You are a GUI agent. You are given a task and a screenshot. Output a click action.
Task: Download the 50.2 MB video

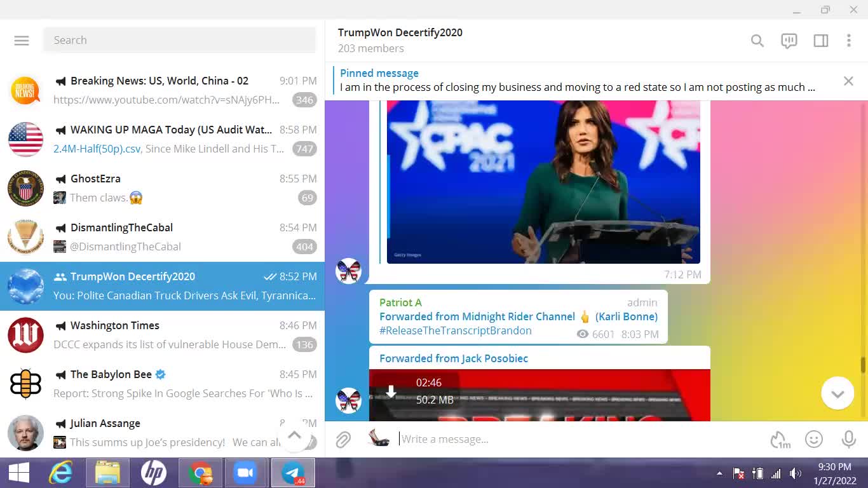391,391
